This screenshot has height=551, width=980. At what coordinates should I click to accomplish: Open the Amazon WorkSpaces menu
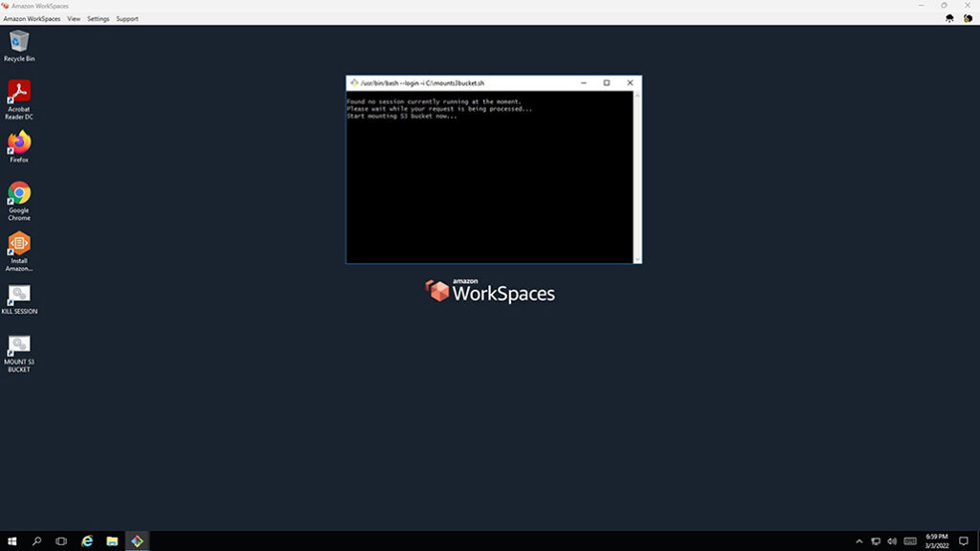(x=32, y=19)
